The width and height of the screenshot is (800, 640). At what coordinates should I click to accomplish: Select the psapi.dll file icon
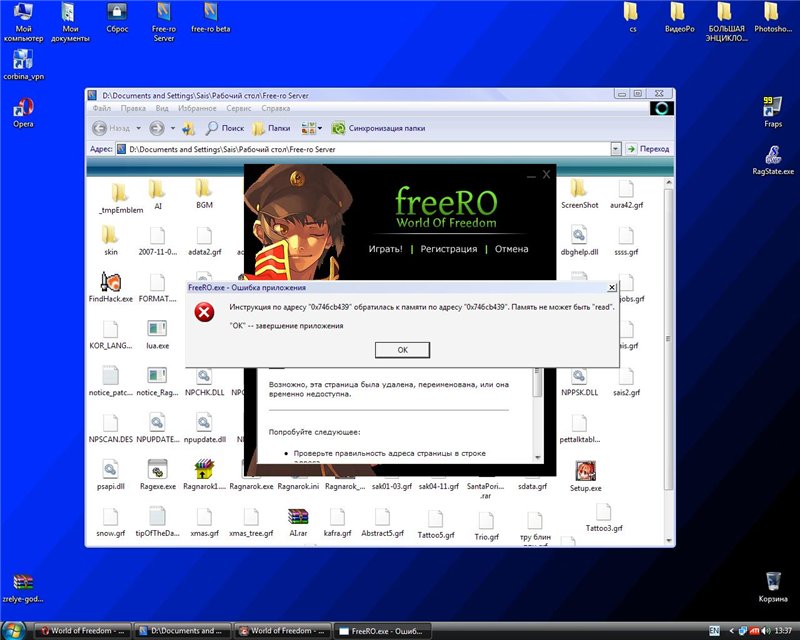pyautogui.click(x=111, y=475)
